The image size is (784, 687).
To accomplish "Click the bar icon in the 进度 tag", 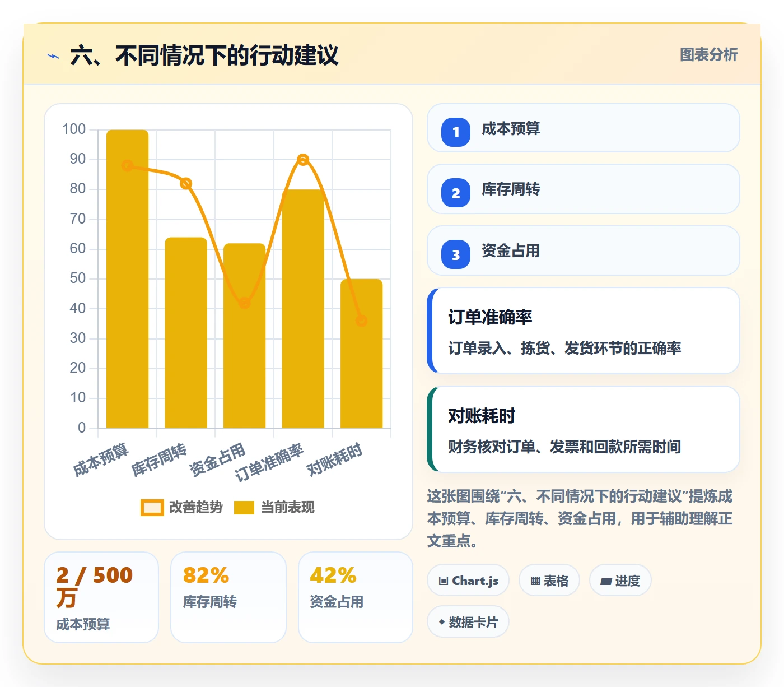I will click(x=606, y=582).
